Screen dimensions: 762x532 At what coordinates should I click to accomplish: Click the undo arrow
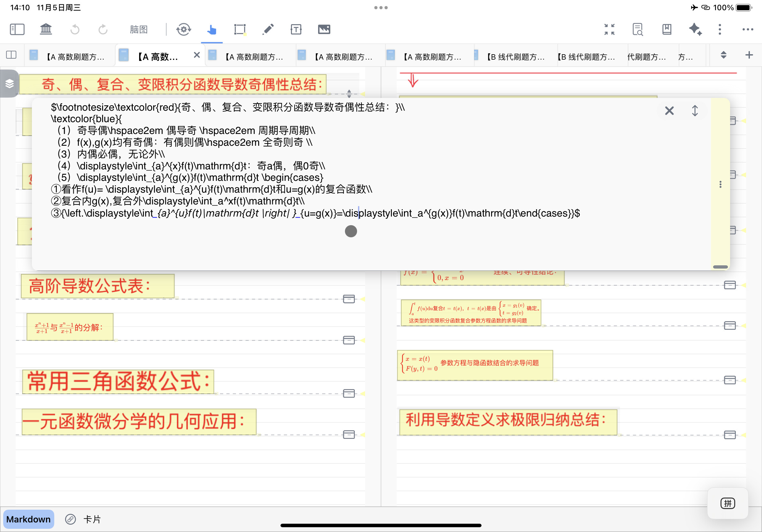click(x=75, y=29)
